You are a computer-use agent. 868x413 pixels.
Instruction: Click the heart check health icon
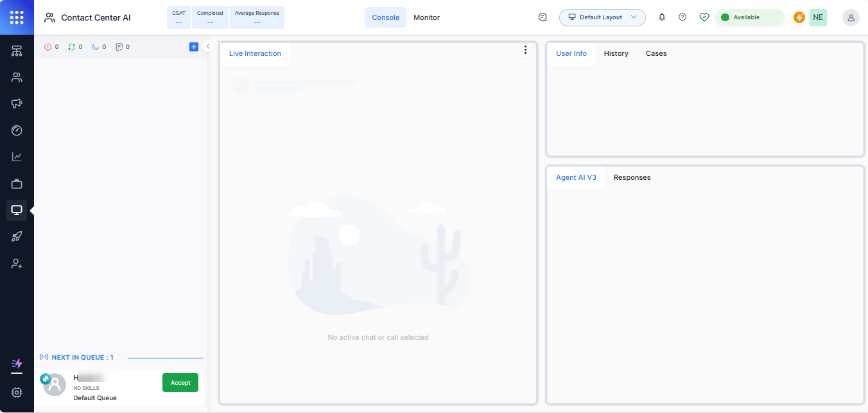point(704,17)
